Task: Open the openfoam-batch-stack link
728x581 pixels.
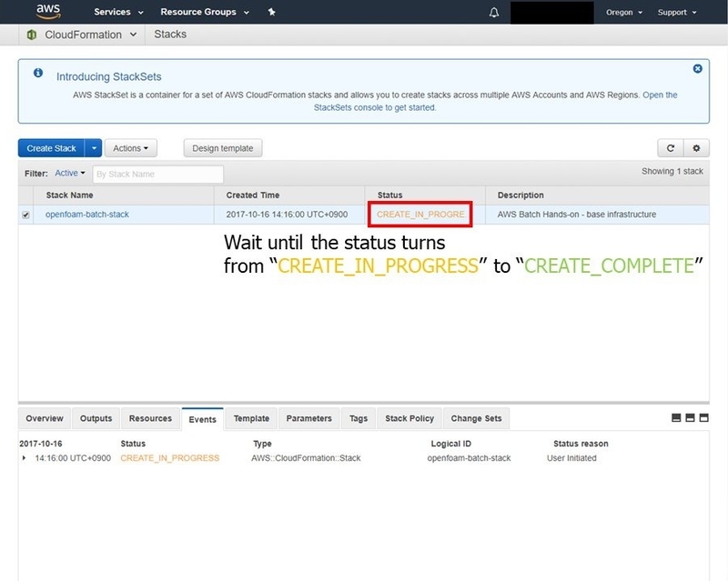Action: tap(87, 215)
